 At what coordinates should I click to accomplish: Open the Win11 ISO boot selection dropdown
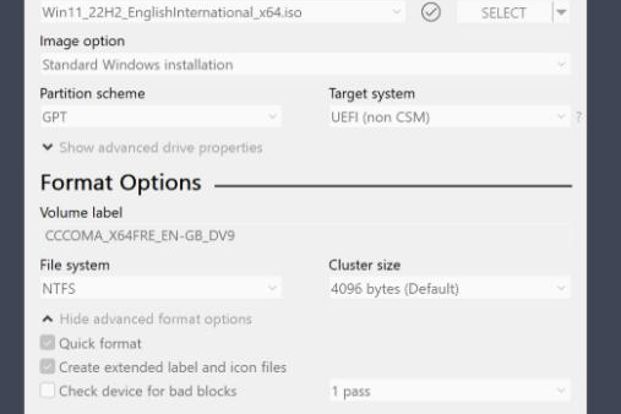click(222, 13)
